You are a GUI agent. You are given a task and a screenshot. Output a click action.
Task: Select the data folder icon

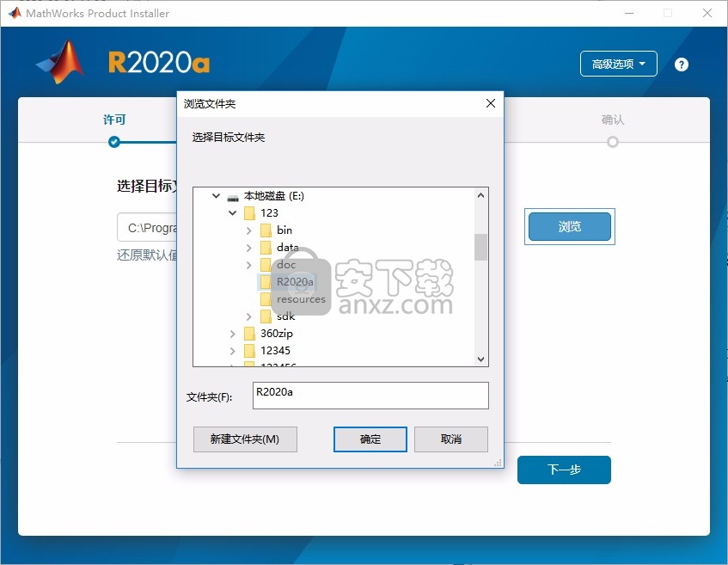tap(266, 248)
